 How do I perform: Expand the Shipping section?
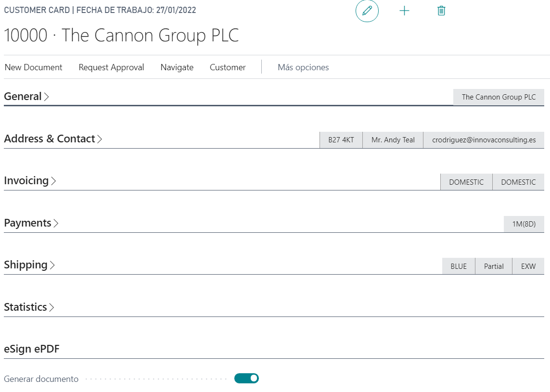(29, 265)
